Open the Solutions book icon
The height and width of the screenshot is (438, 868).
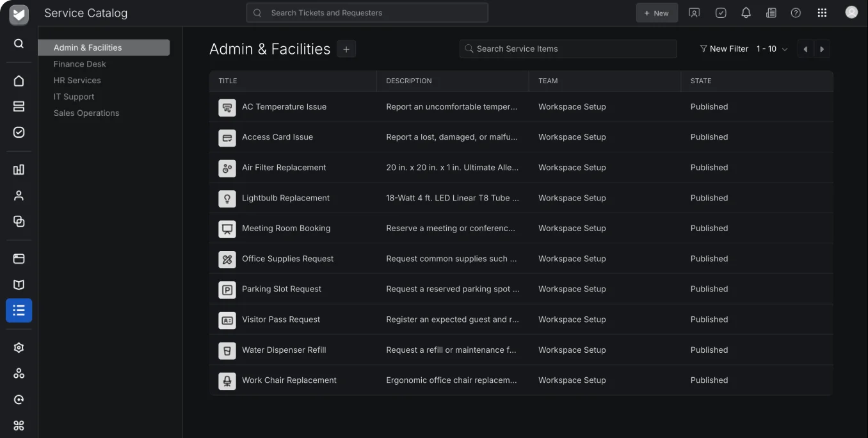tap(19, 284)
